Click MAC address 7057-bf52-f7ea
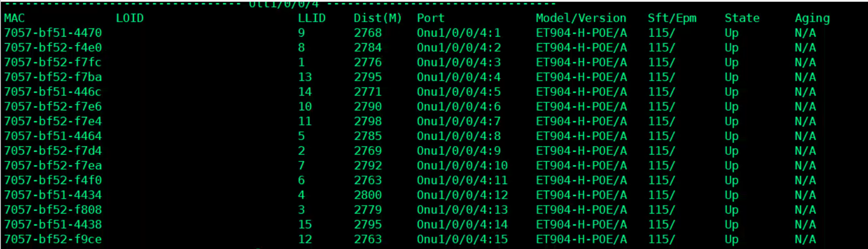868x249 pixels. click(53, 166)
